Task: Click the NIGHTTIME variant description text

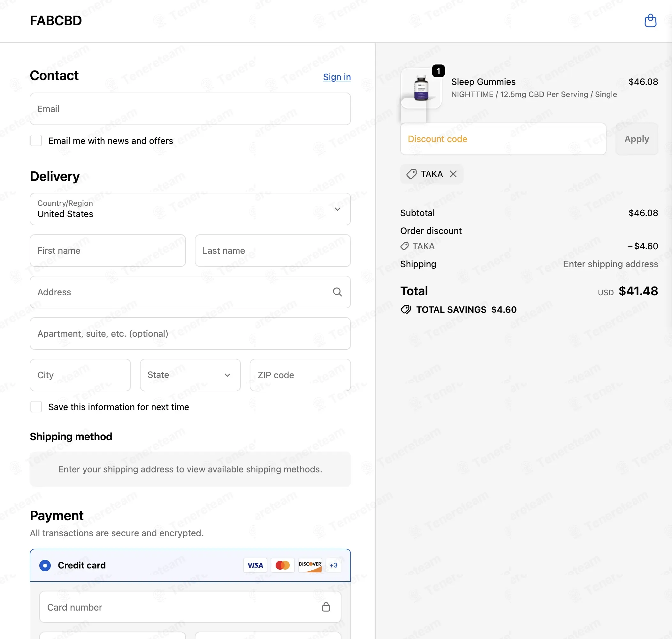Action: (534, 94)
